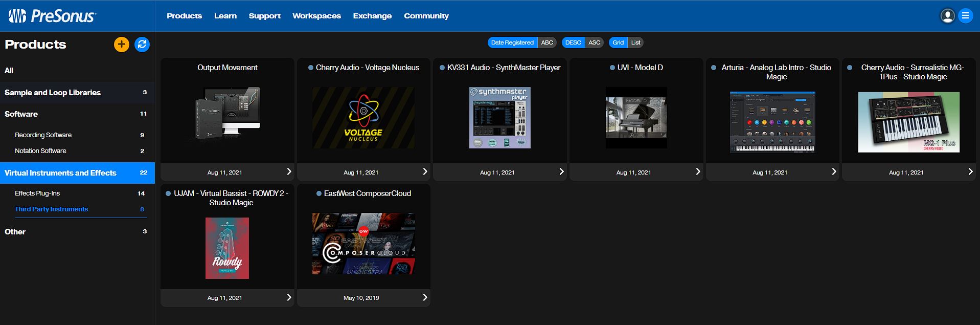Open the Community menu
The height and width of the screenshot is (325, 980).
[426, 16]
